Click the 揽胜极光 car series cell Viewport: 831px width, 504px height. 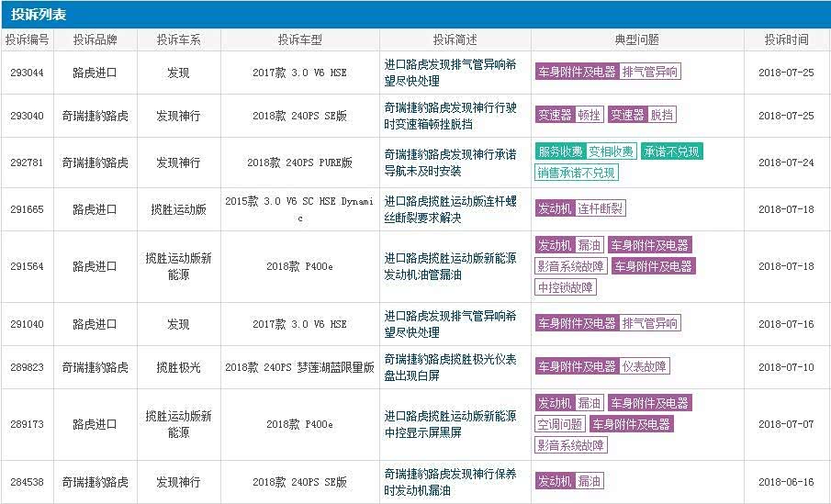pyautogui.click(x=178, y=367)
